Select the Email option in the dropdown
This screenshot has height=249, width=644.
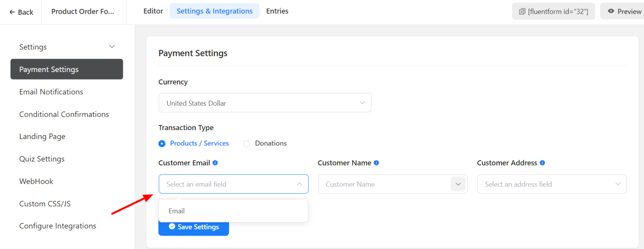(x=177, y=210)
